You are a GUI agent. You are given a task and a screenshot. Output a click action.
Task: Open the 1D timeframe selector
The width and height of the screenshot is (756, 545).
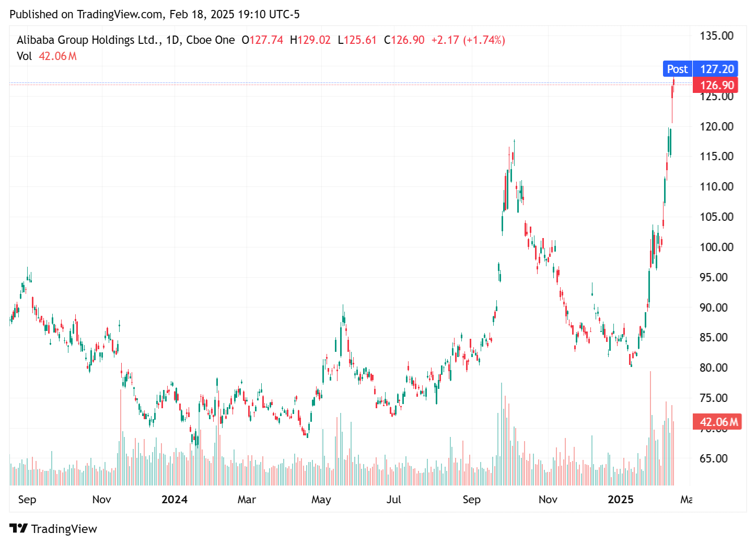pyautogui.click(x=173, y=40)
